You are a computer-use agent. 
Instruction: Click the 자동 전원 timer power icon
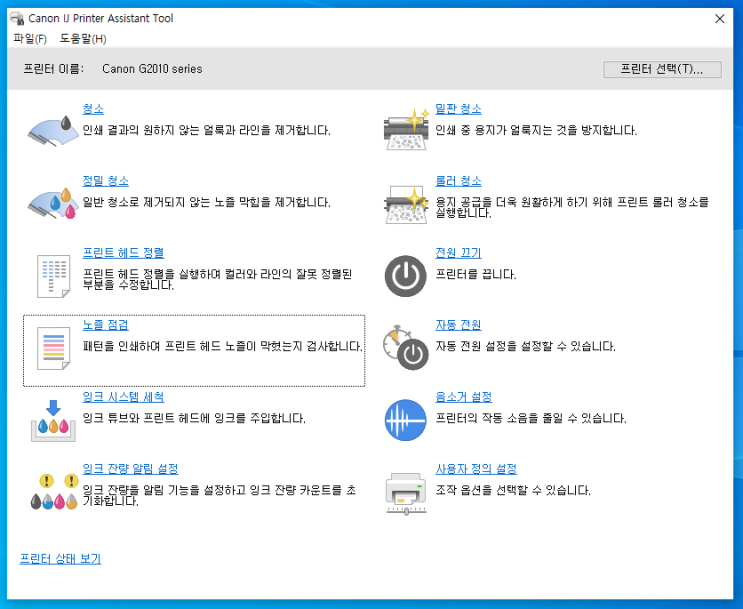(406, 347)
